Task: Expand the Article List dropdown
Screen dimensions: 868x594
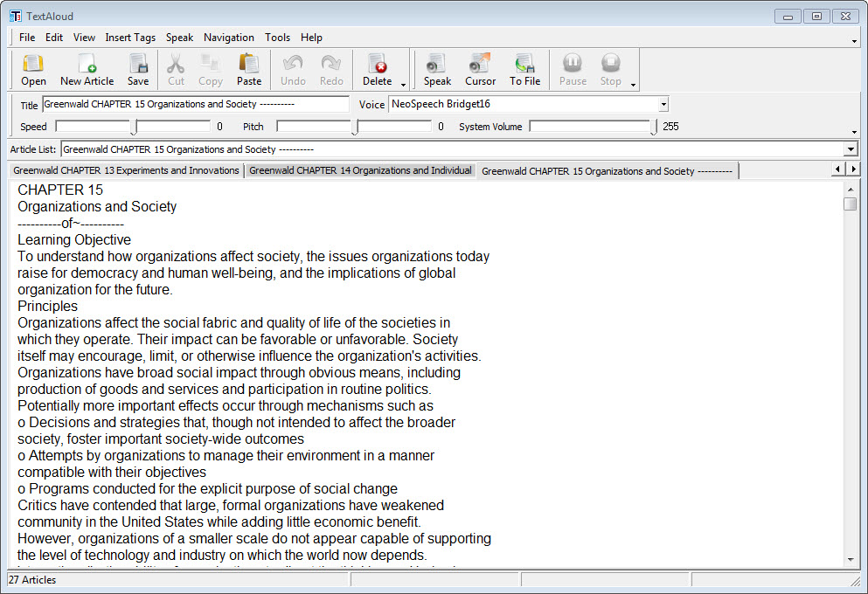Action: coord(851,149)
